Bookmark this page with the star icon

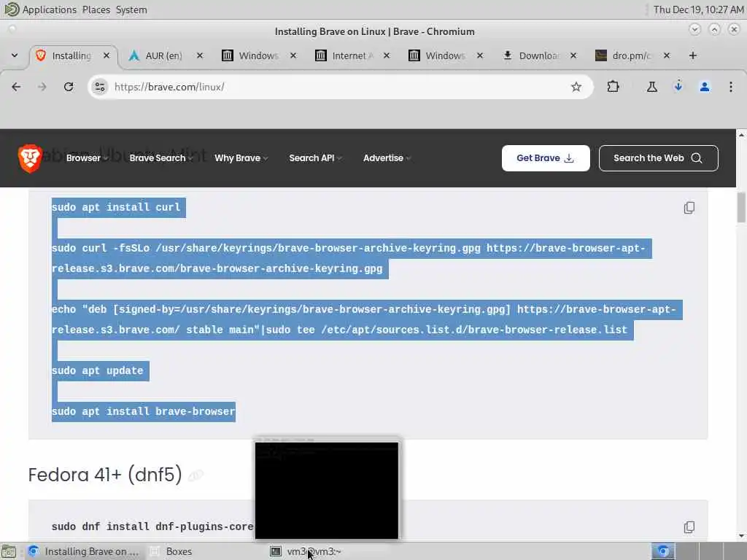pyautogui.click(x=576, y=87)
